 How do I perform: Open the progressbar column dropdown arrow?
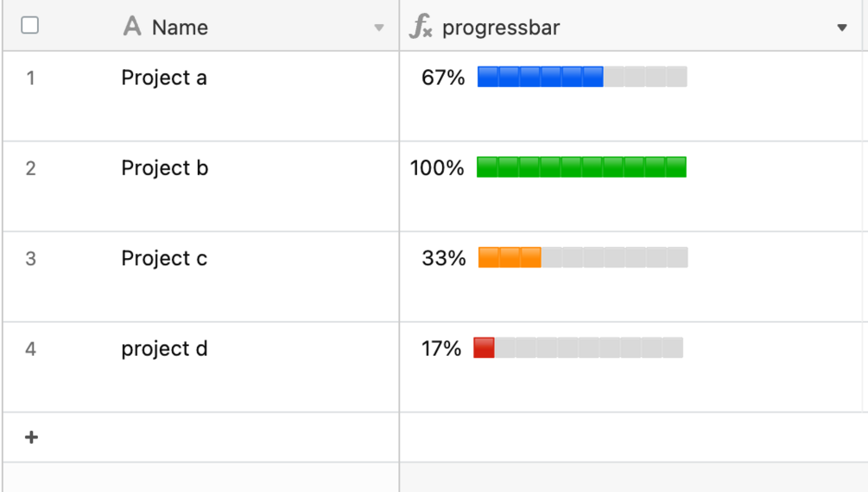pos(842,28)
